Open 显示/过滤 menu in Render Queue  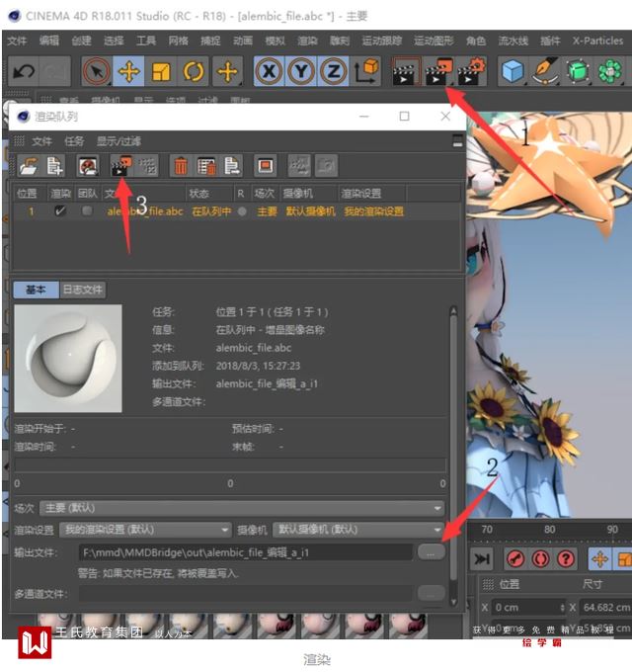(118, 141)
